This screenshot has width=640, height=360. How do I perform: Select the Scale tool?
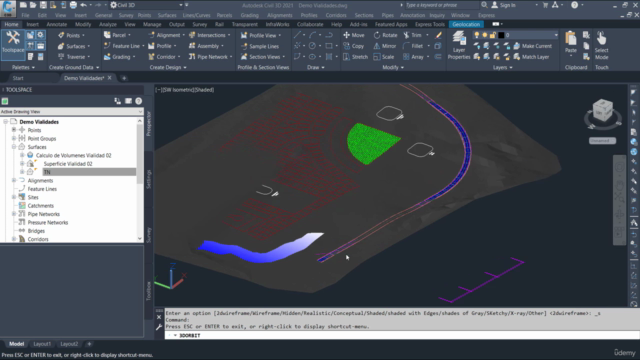[384, 57]
